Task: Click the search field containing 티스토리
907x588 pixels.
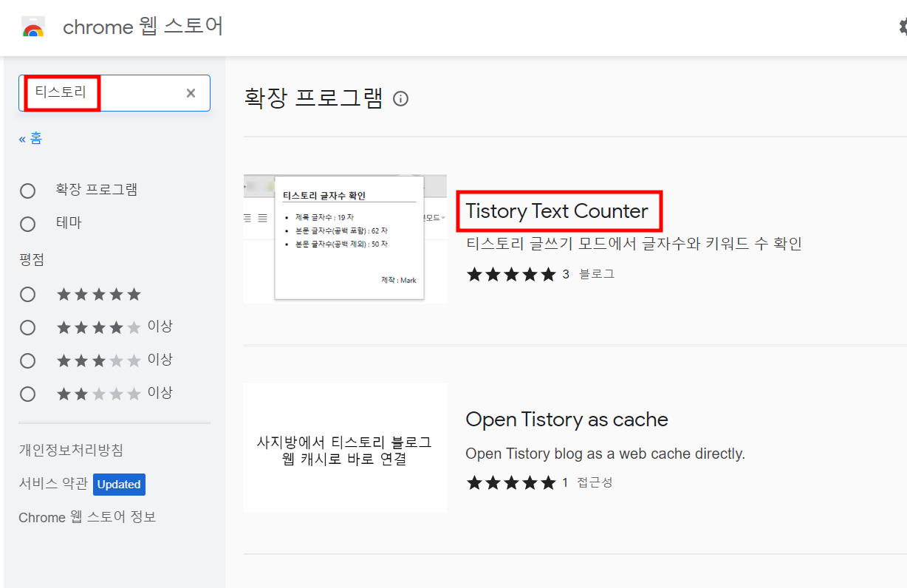Action: (x=114, y=93)
